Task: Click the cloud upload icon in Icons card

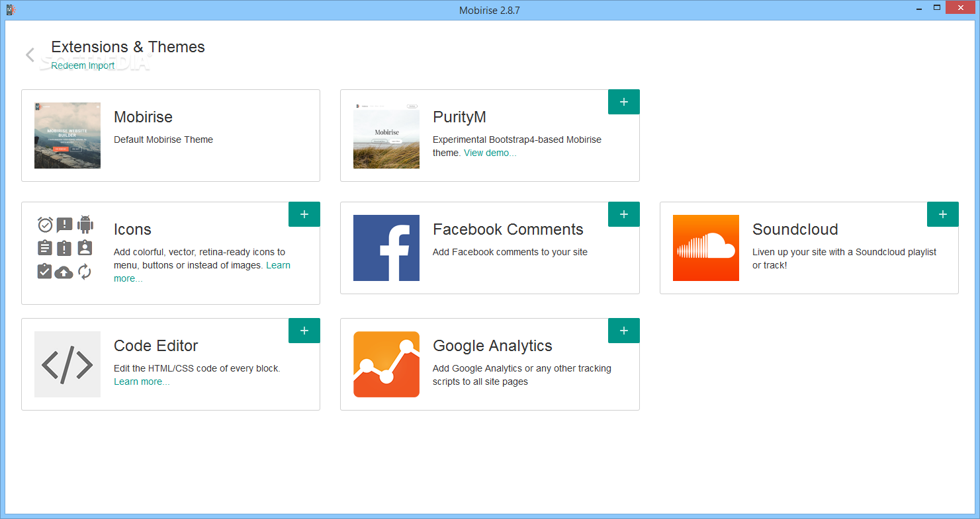Action: pyautogui.click(x=64, y=272)
